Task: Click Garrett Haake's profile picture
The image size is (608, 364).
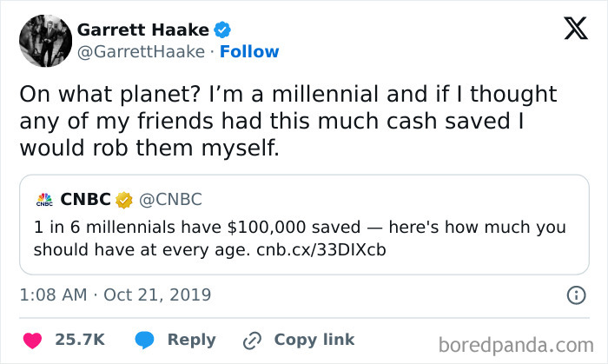Action: 45,41
